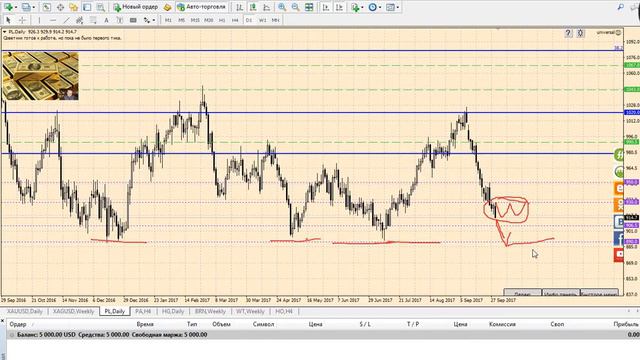Toggle the chart shift option
Image resolution: width=640 pixels, height=360 pixels.
339,7
